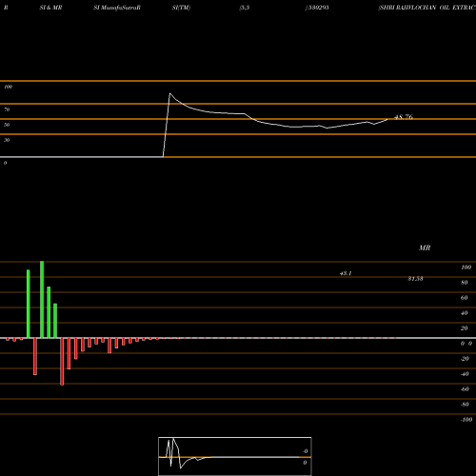Screen dimensions: 476x476
Task: Click the RSI axis label 50
Action: (x=7, y=125)
